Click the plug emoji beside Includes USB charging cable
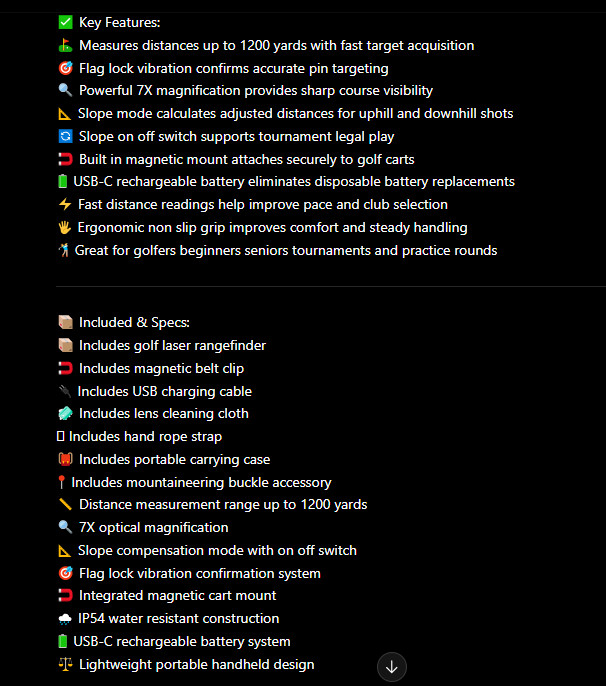 [x=65, y=391]
